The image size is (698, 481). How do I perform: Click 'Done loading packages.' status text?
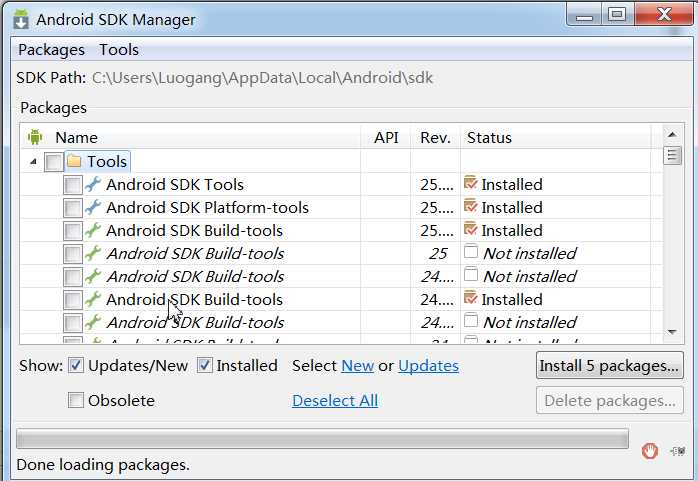[x=103, y=465]
